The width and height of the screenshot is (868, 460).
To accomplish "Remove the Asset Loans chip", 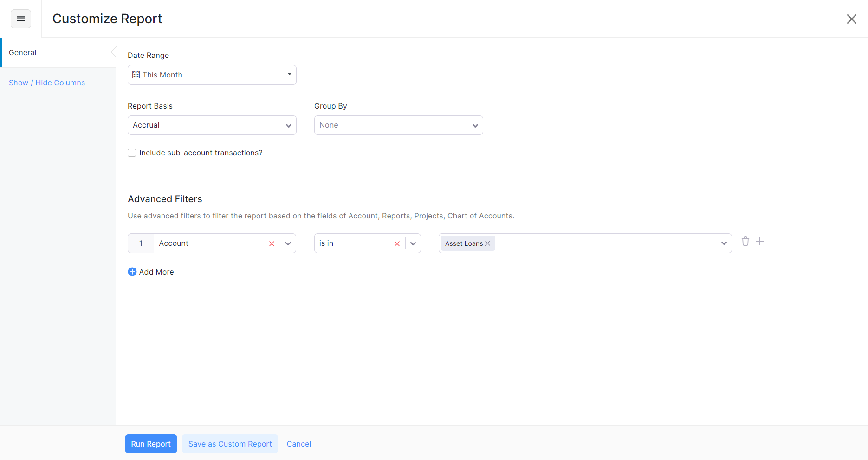I will (x=487, y=243).
